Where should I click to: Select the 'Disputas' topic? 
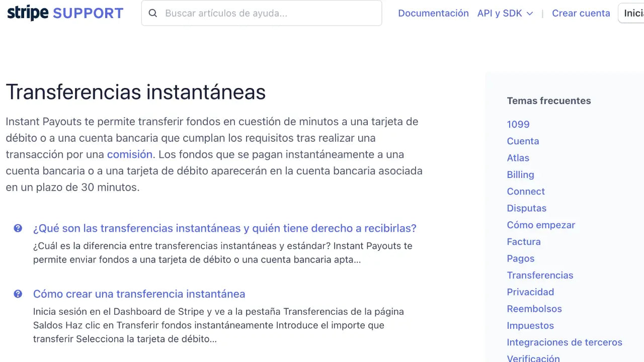pos(526,208)
